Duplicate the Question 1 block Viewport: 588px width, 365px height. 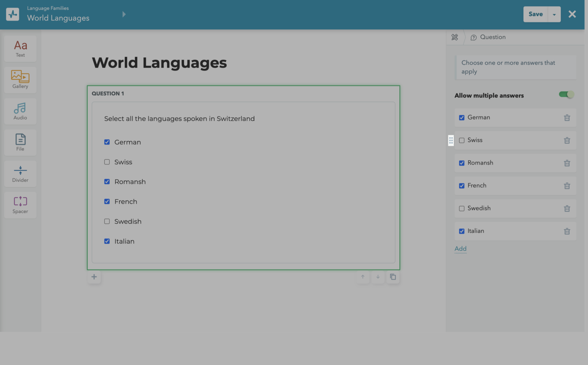click(x=393, y=277)
